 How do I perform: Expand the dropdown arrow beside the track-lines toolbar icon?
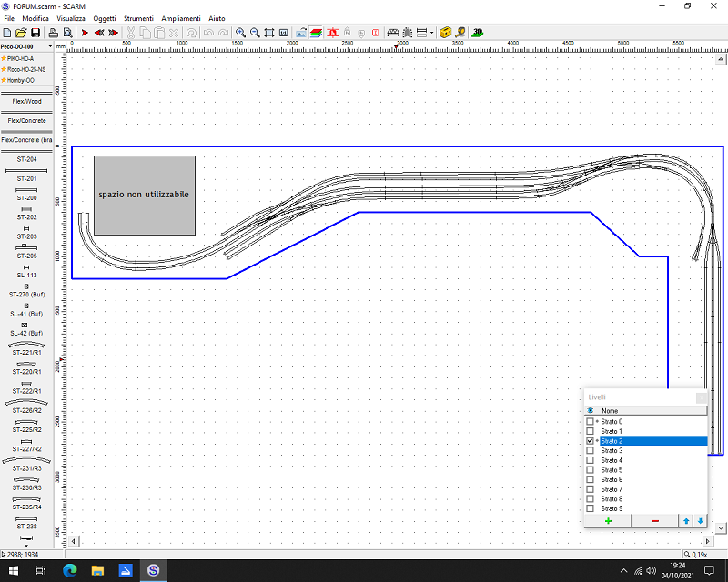click(431, 32)
